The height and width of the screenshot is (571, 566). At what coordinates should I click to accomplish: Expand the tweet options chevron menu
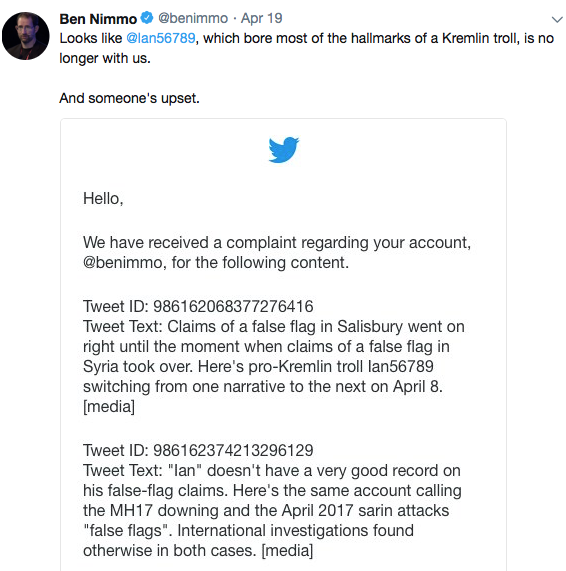[557, 19]
